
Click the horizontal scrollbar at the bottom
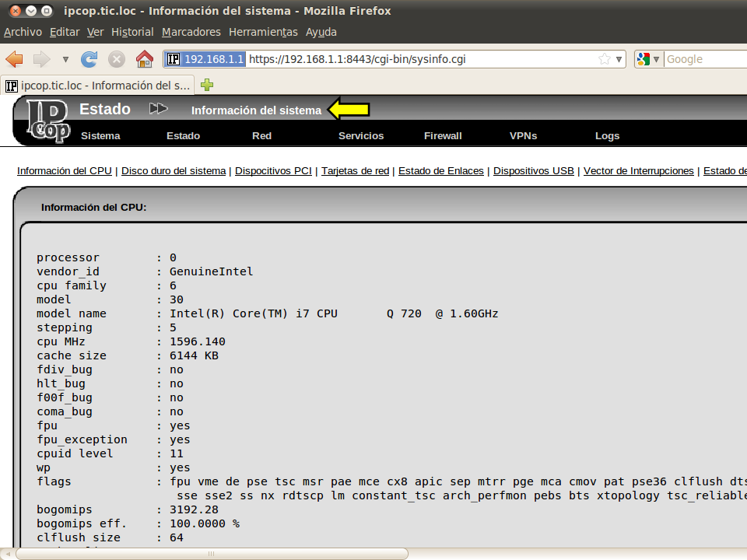210,554
